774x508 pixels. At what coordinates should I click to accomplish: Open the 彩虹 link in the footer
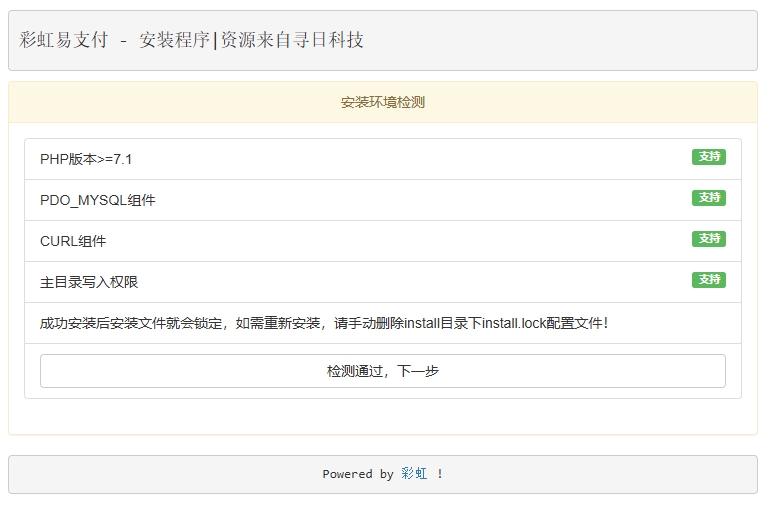point(414,474)
